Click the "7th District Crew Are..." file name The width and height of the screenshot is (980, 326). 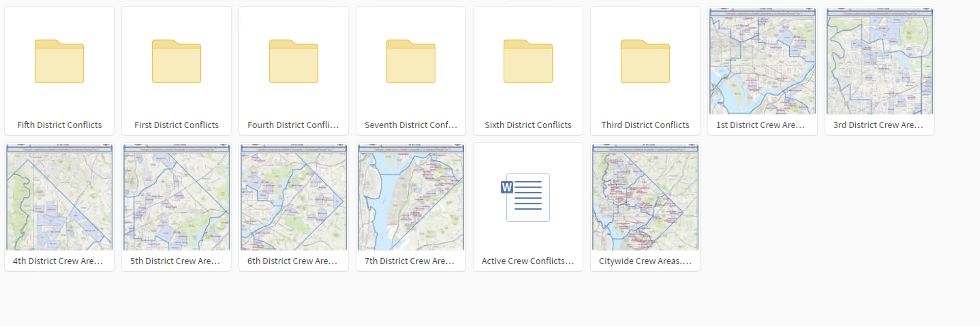coord(410,261)
